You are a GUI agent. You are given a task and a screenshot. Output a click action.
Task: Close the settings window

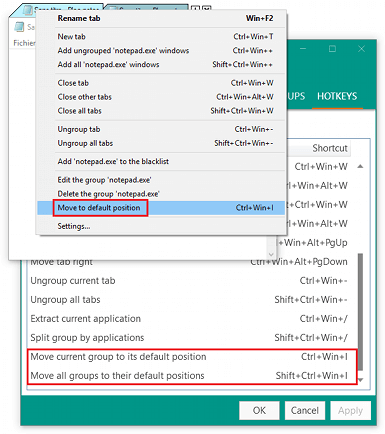pos(361,49)
